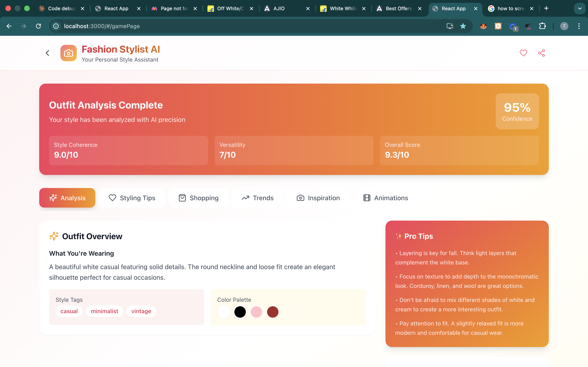Select the Trends tab
Image resolution: width=588 pixels, height=367 pixels.
257,198
